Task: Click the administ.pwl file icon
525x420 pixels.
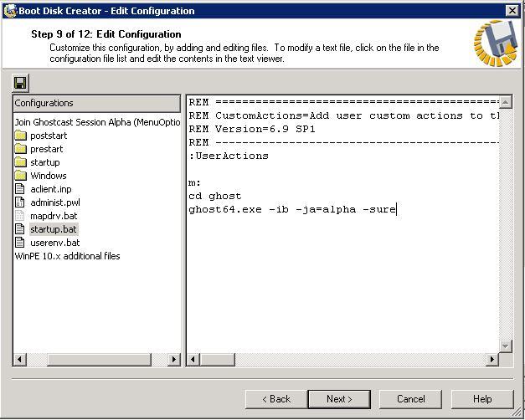Action: (21, 202)
